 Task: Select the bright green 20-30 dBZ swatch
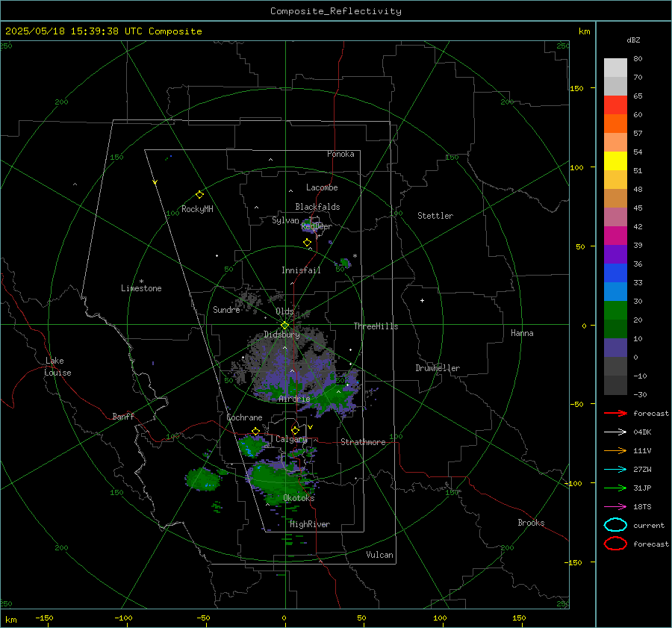pyautogui.click(x=615, y=311)
